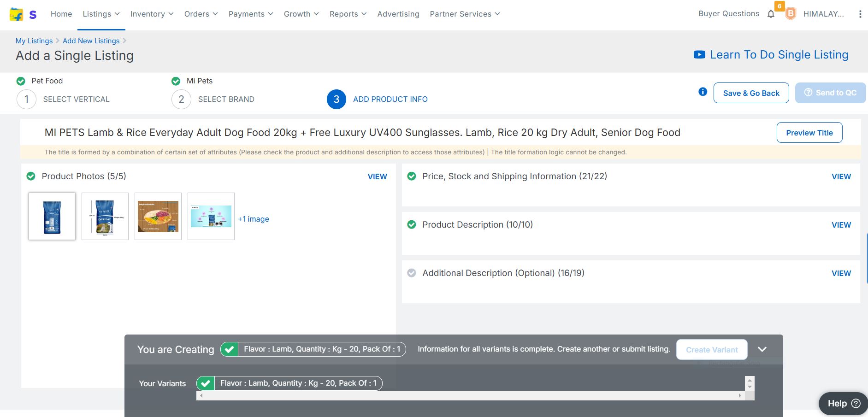
Task: Open the Help button
Action: click(843, 404)
